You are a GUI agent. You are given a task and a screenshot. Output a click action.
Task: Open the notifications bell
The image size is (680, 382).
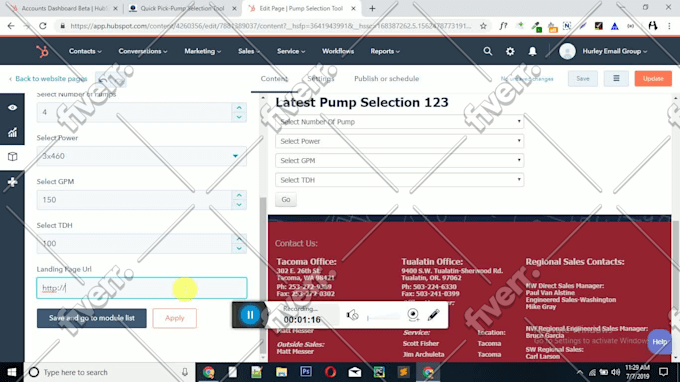coord(532,51)
